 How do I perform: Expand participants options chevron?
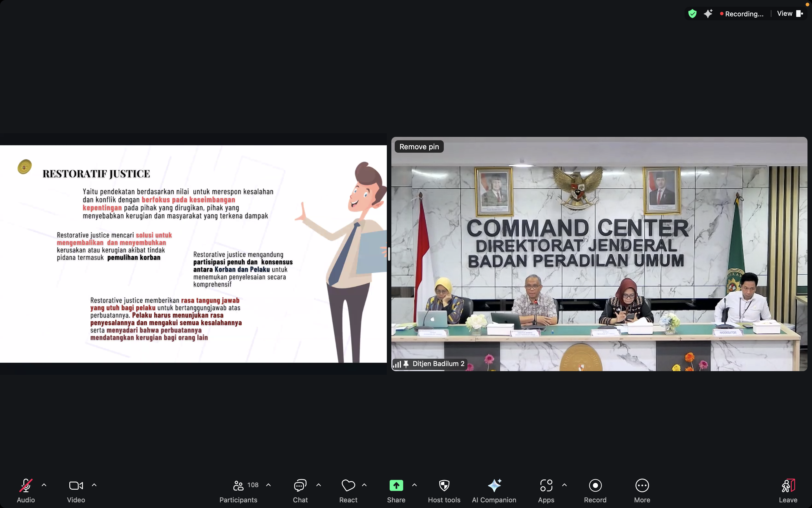(268, 485)
